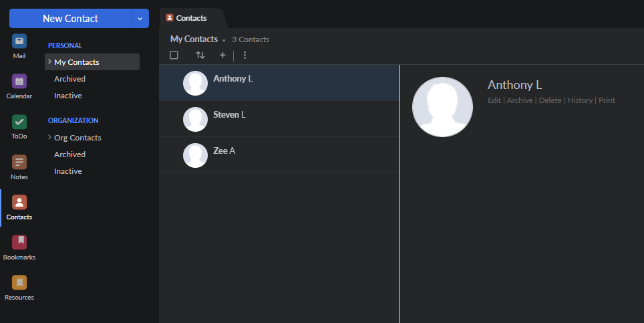Image resolution: width=644 pixels, height=323 pixels.
Task: Click the New Contact button
Action: click(70, 19)
